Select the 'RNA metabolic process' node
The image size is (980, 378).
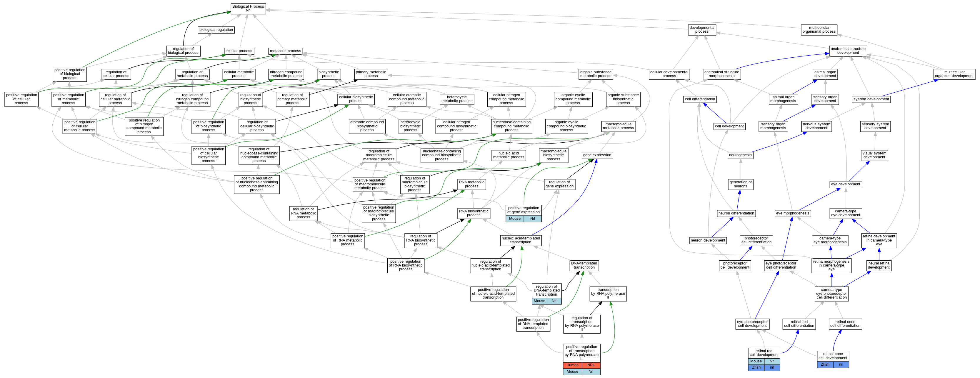point(471,184)
